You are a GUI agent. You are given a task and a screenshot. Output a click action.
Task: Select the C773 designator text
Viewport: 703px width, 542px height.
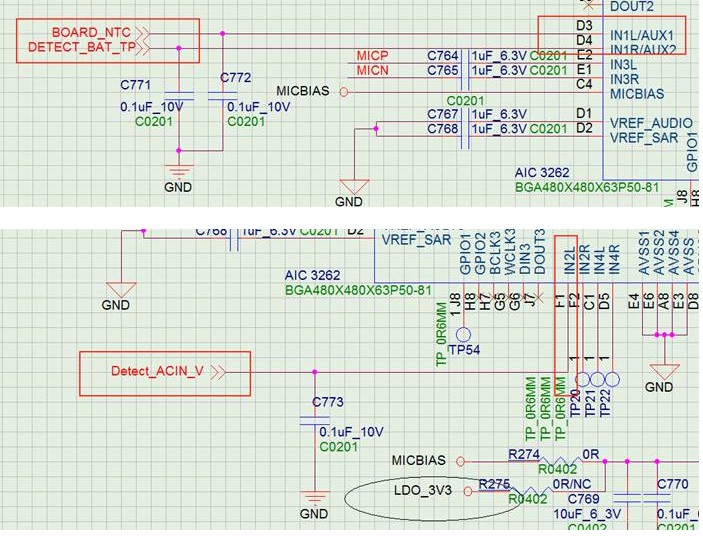pyautogui.click(x=328, y=402)
